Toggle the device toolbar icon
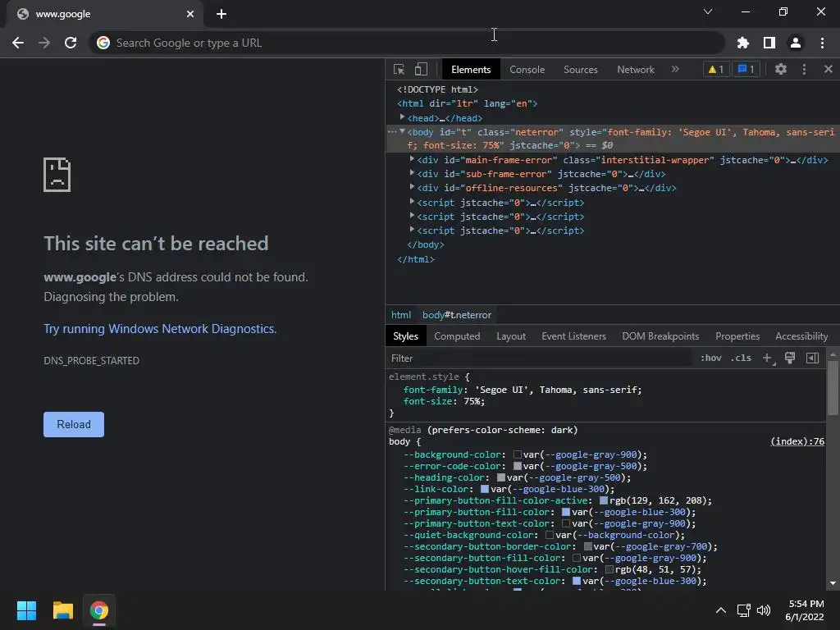 [x=421, y=69]
